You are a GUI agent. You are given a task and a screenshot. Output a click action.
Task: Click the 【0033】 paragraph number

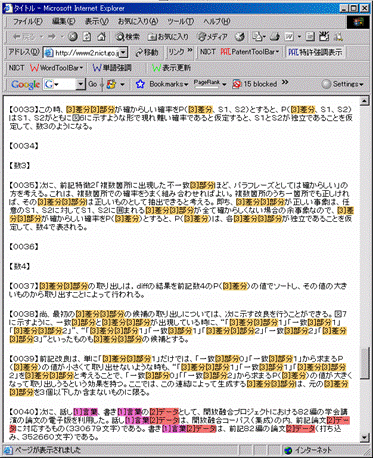pos(24,109)
